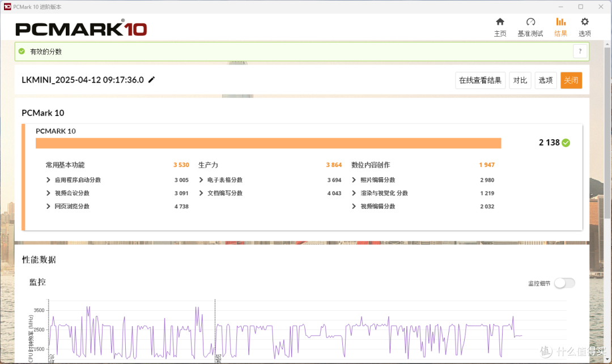Screen dimensions: 612x364
Task: Click the 1 947 content creation score
Action: coord(487,165)
